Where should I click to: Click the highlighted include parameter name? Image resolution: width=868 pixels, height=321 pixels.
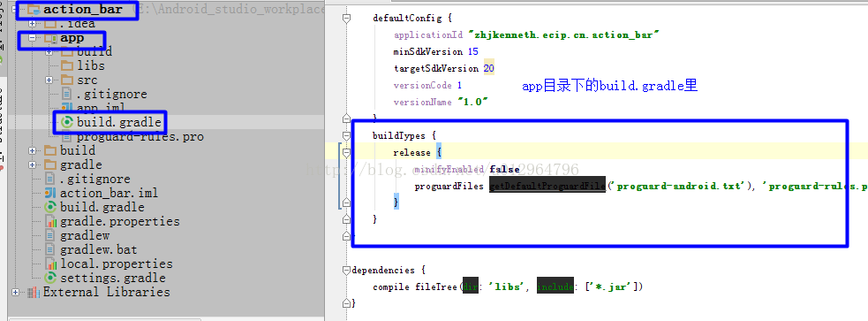pyautogui.click(x=555, y=287)
